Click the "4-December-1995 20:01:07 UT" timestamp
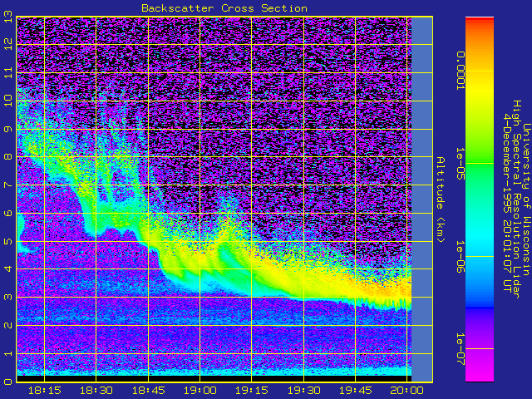The image size is (532, 399). click(507, 202)
